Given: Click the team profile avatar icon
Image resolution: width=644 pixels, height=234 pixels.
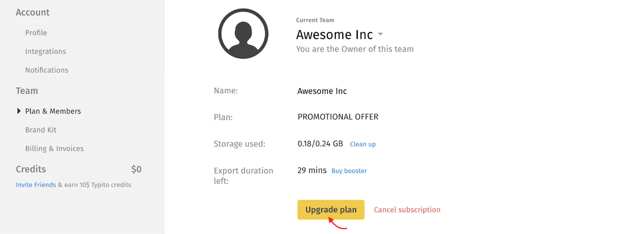Looking at the screenshot, I should 243,34.
